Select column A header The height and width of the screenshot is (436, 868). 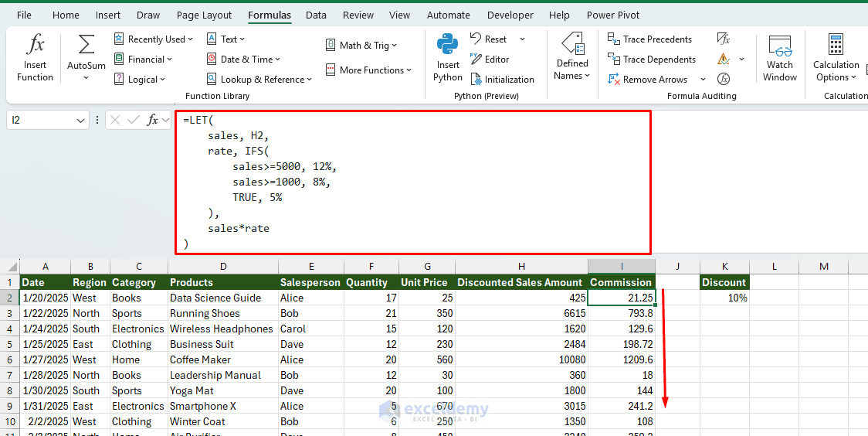tap(46, 267)
